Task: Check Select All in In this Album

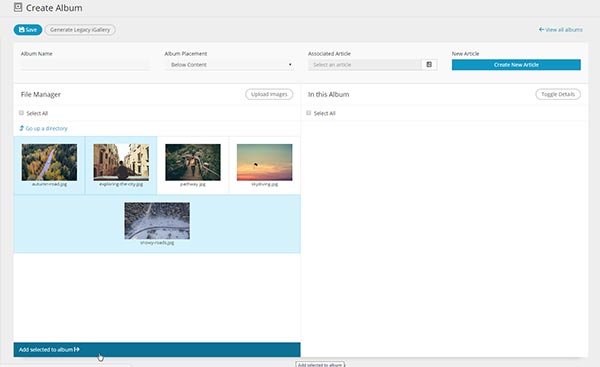Action: (x=309, y=113)
